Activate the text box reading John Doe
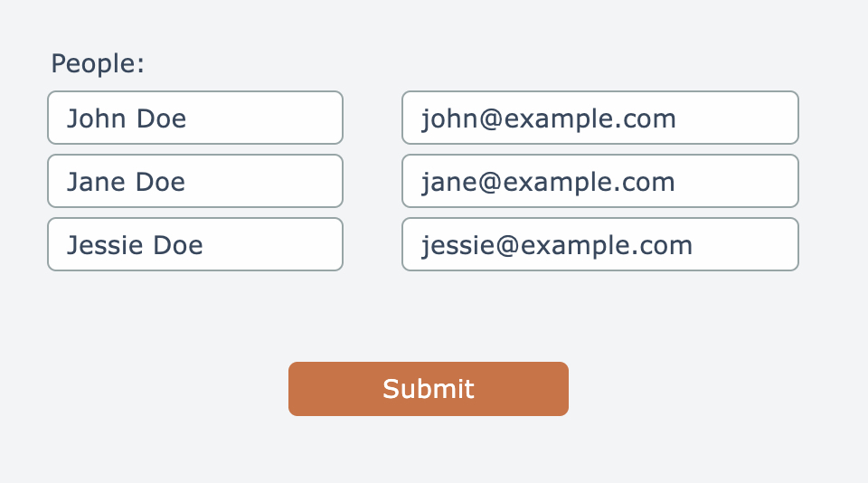 (x=195, y=118)
